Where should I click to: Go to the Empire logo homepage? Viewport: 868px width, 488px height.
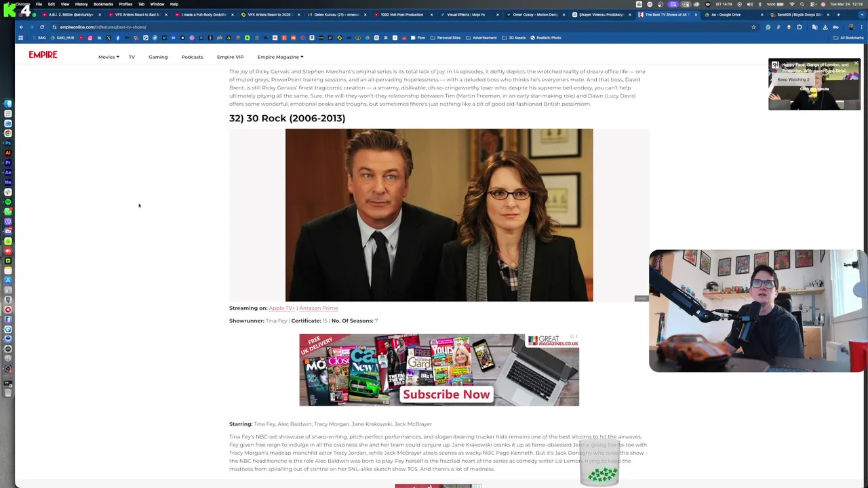pyautogui.click(x=43, y=55)
